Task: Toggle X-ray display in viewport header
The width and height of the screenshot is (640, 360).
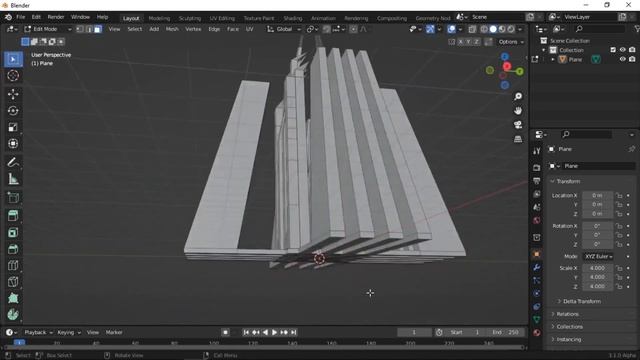Action: 472,29
